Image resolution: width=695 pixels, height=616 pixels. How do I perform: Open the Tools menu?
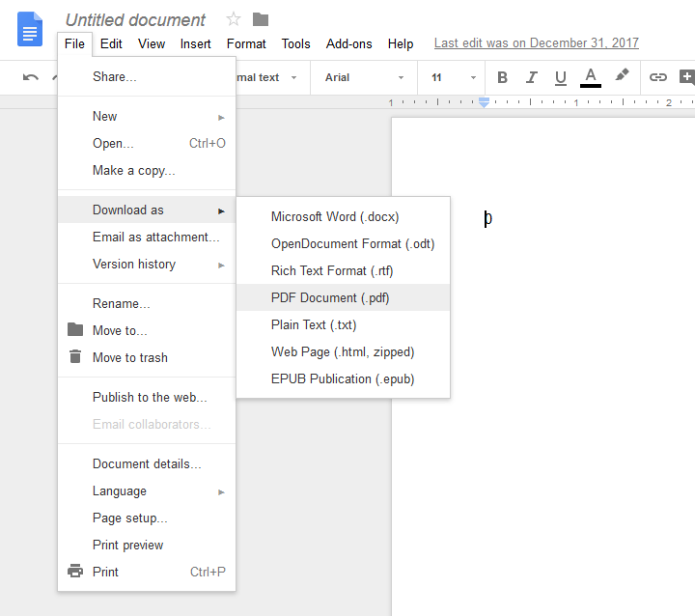295,43
